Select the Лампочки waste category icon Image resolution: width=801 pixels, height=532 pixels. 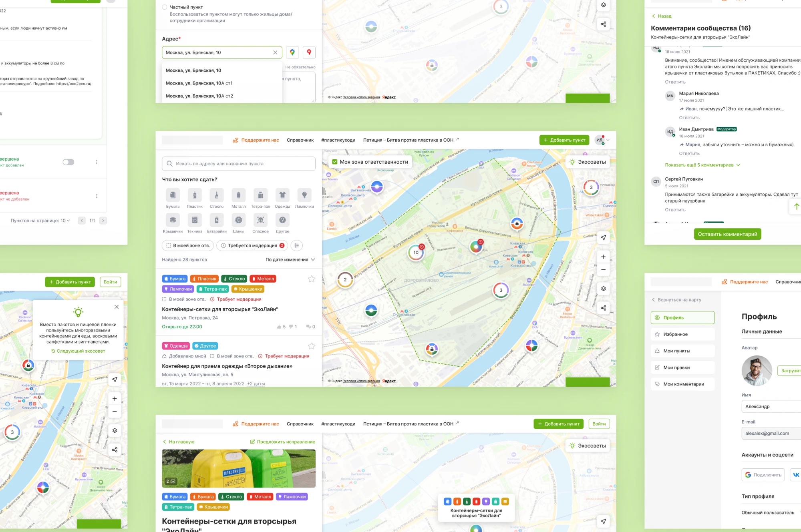(304, 195)
